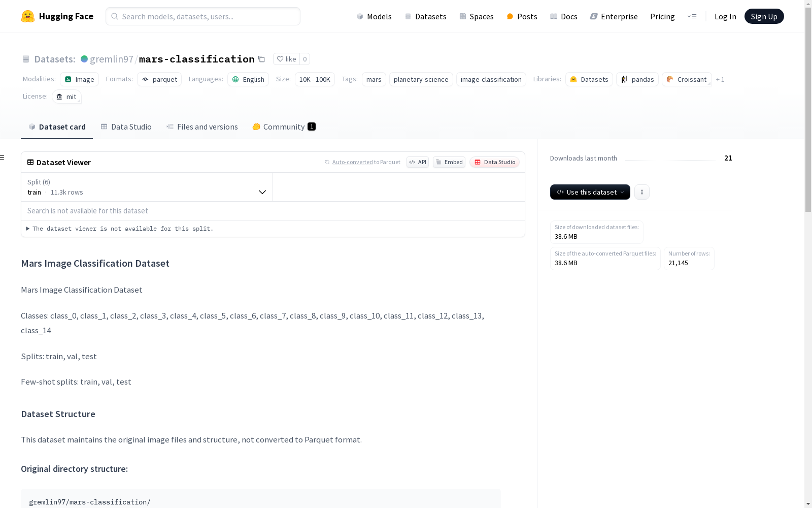Click the 'Number of rows: 21,145' stat
Image resolution: width=812 pixels, height=508 pixels.
pyautogui.click(x=689, y=259)
